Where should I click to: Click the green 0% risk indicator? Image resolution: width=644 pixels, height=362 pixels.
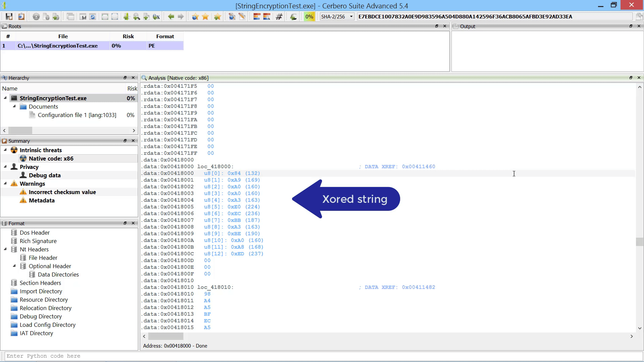[309, 16]
